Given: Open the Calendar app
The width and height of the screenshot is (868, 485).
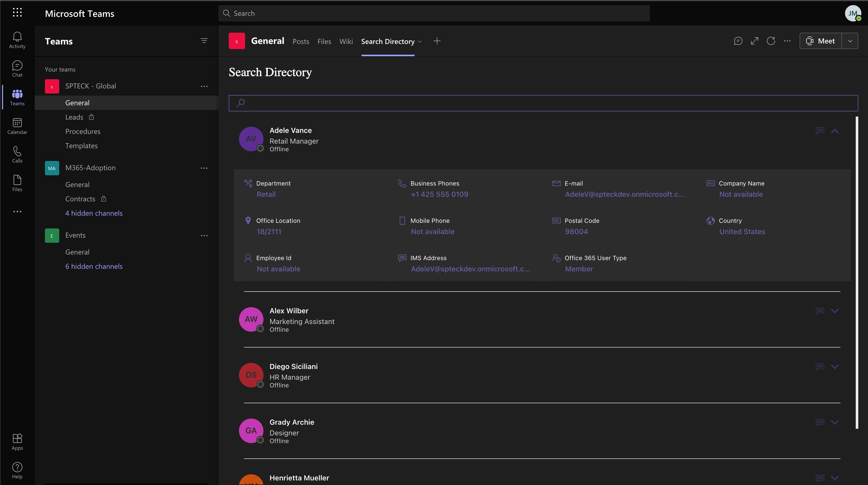Looking at the screenshot, I should pyautogui.click(x=17, y=126).
